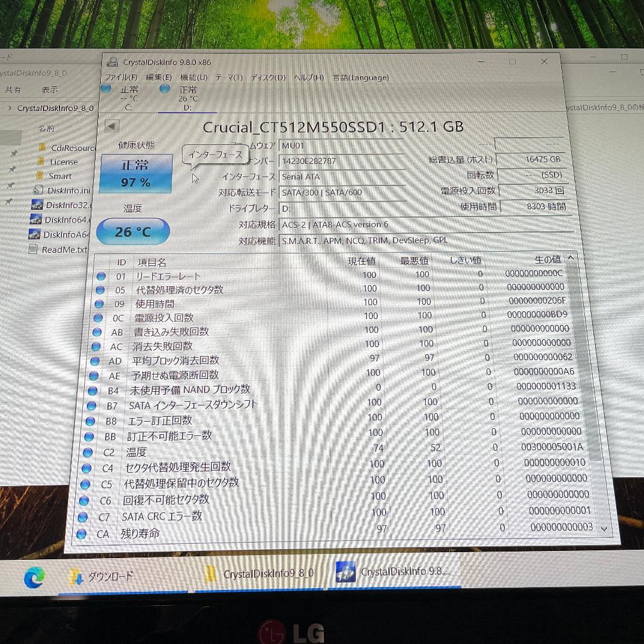Click the 生の値 column header
This screenshot has width=644, height=644.
click(x=547, y=259)
